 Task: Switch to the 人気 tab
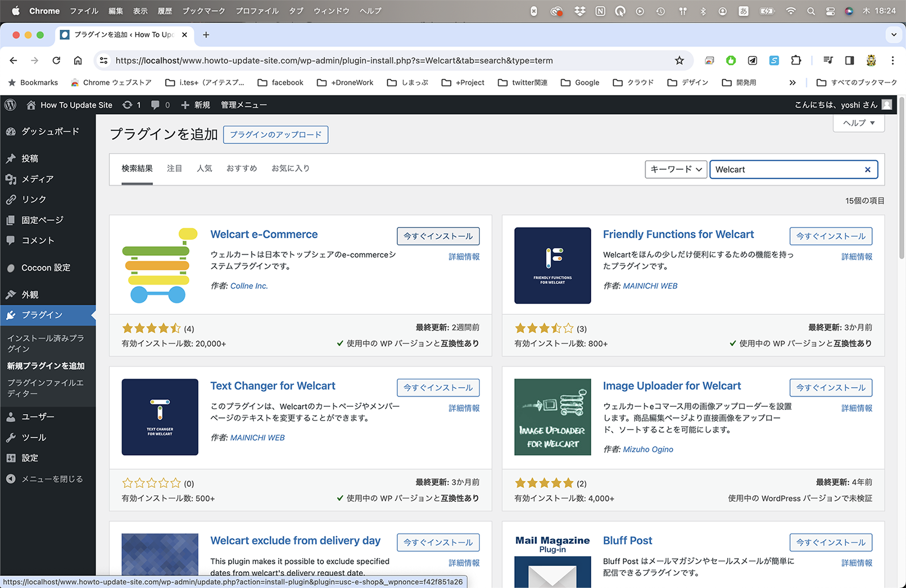(x=204, y=168)
